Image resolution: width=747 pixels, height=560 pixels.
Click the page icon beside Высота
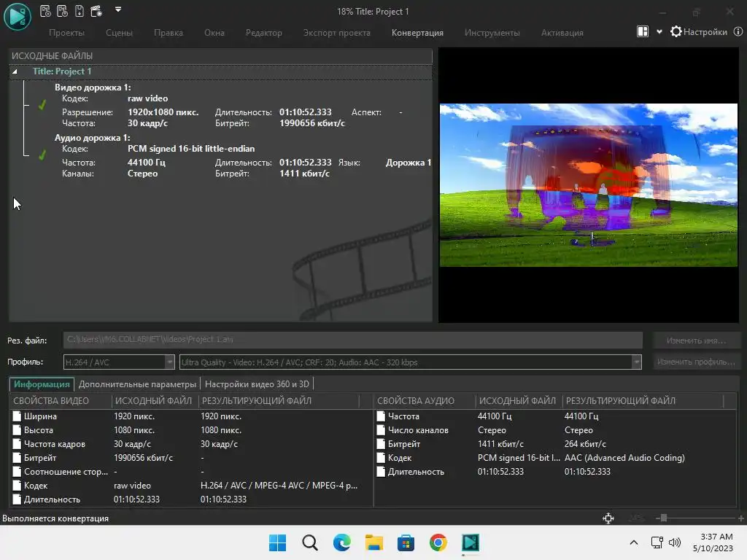tap(17, 430)
